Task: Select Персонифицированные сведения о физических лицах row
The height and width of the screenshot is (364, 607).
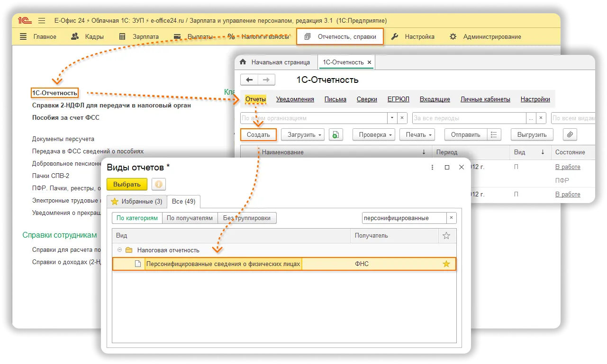Action: 284,264
